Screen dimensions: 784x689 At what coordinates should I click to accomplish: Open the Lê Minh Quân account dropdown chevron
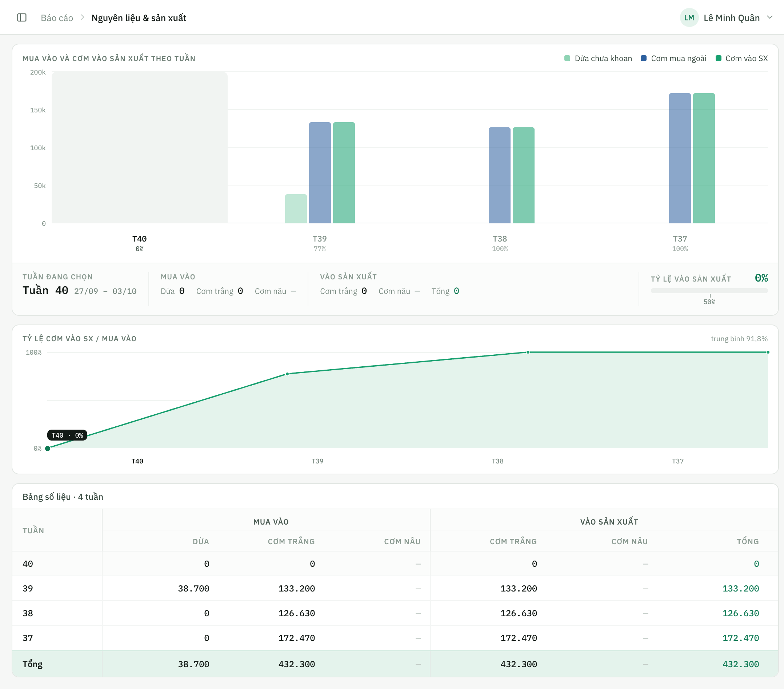pos(769,18)
